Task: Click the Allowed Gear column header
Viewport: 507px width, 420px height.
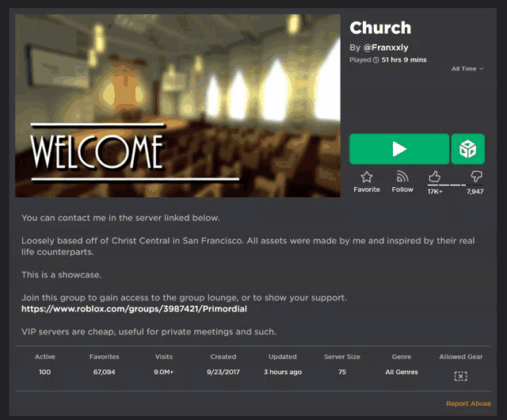Action: (461, 357)
